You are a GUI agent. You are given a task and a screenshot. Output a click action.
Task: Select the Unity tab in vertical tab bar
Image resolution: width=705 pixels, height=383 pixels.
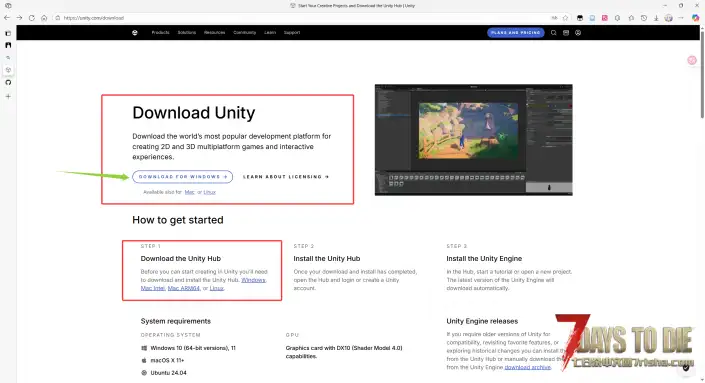click(x=8, y=70)
